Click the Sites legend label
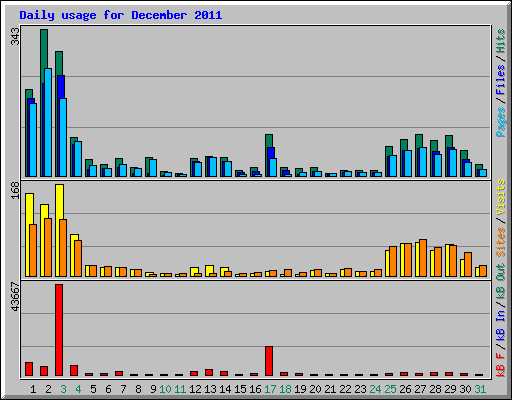The height and width of the screenshot is (400, 512). click(501, 242)
